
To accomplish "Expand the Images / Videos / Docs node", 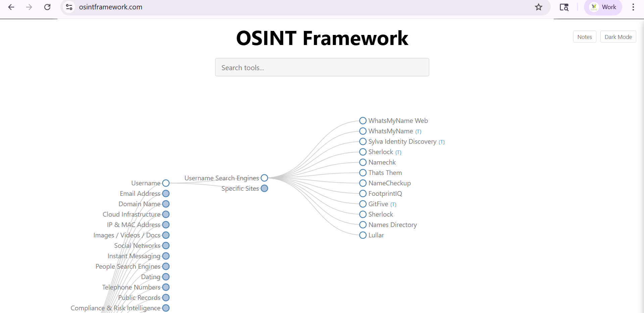I will coord(166,235).
